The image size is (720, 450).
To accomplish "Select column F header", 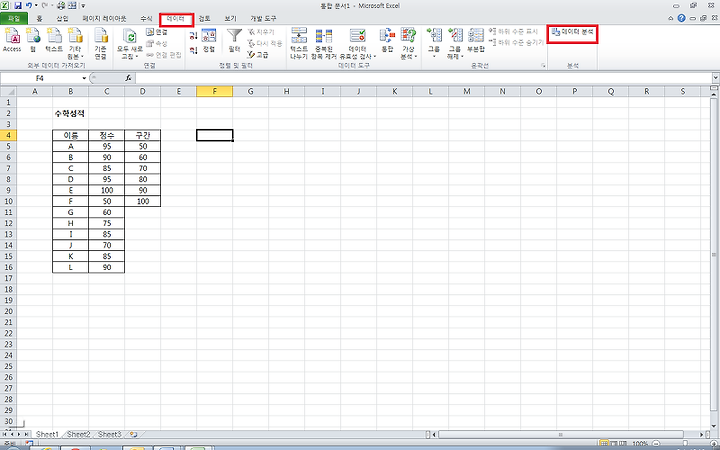I will point(214,91).
